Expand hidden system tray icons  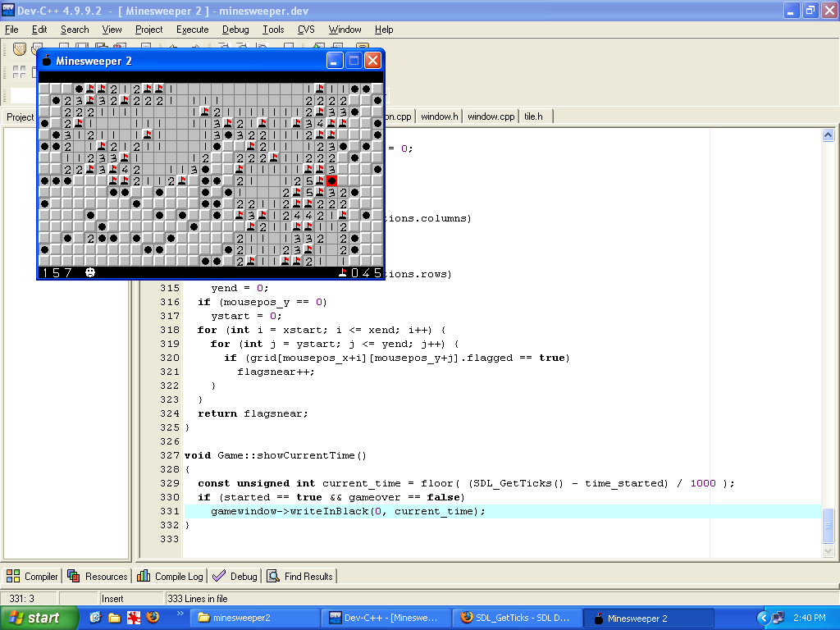coord(763,618)
